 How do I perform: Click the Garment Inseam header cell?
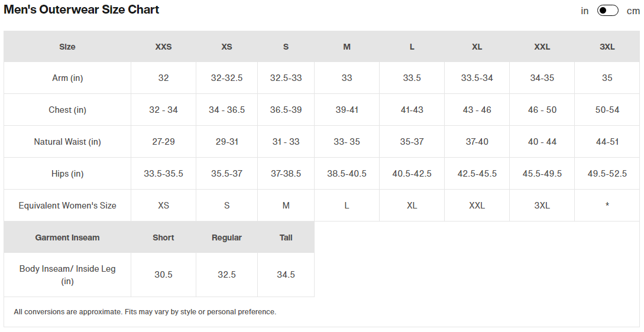coord(67,237)
